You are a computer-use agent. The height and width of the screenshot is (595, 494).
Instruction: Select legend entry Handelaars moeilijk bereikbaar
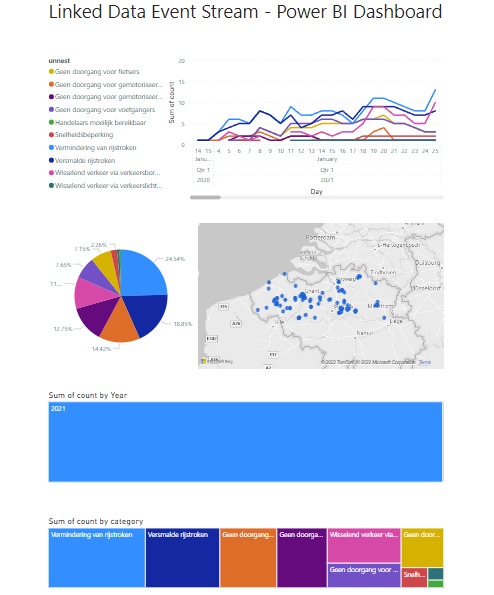click(97, 123)
